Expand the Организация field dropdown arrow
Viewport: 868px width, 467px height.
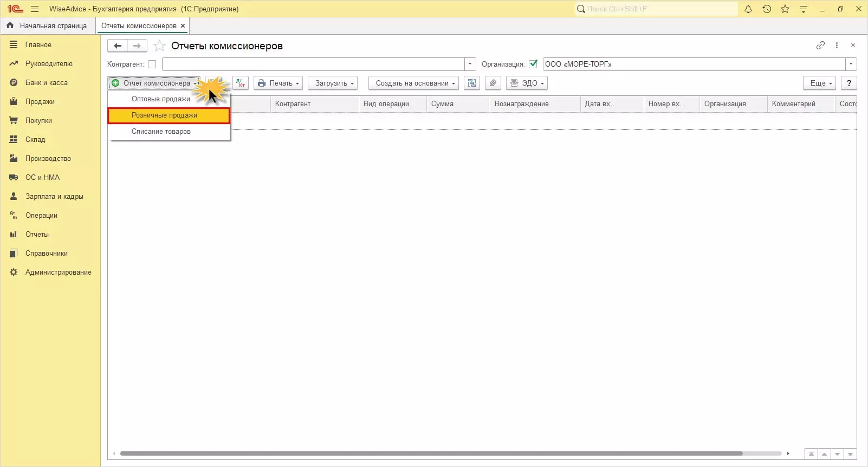tap(851, 64)
